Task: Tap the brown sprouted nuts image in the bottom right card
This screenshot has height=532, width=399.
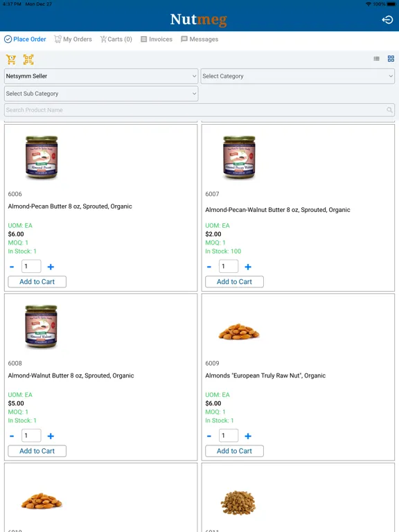Action: click(x=238, y=503)
